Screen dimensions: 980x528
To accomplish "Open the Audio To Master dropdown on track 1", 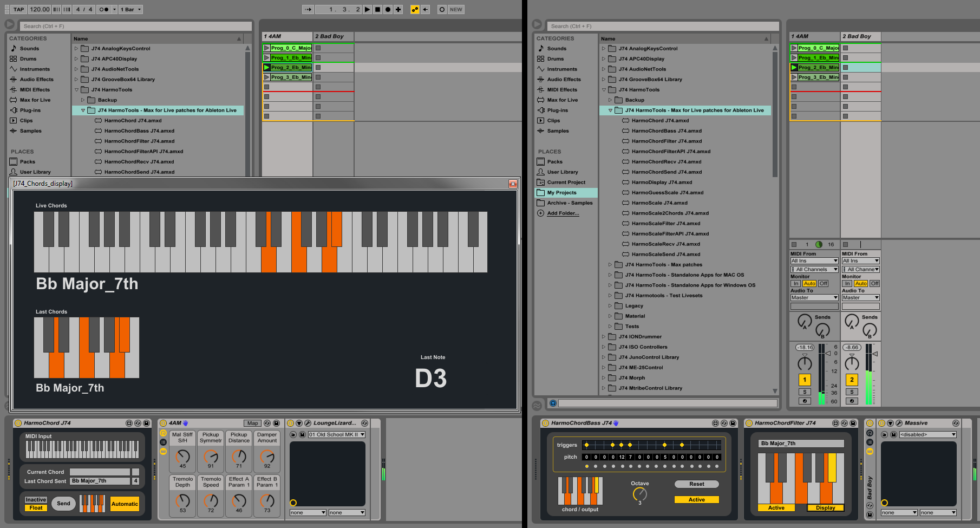I will click(x=814, y=298).
